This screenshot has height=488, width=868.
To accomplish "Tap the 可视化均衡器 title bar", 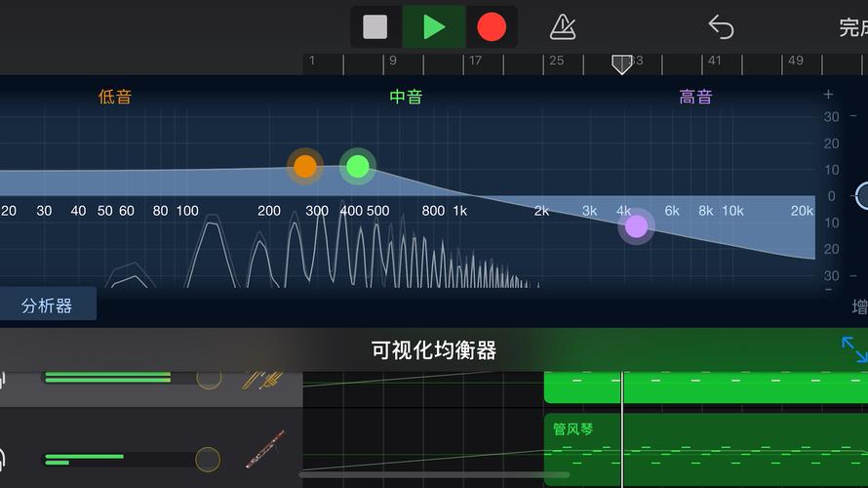I will tap(434, 350).
